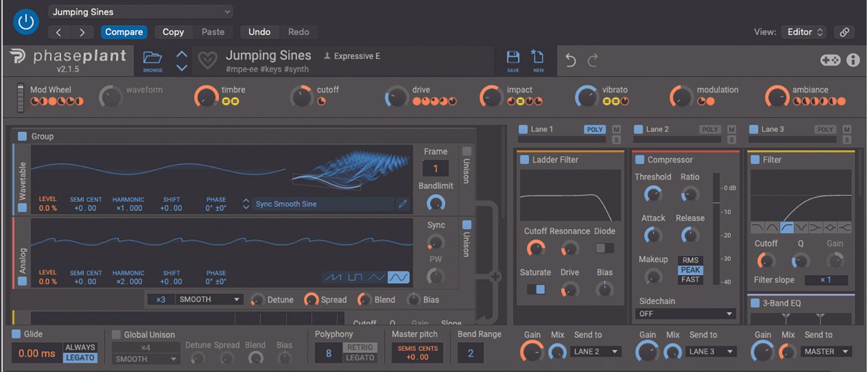Enable the Global Unison checkbox

click(x=116, y=335)
